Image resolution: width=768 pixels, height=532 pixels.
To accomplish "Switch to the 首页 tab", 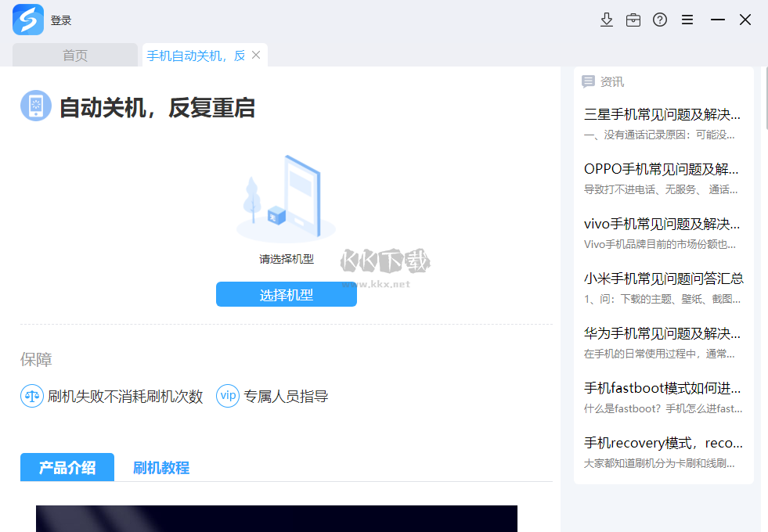I will (74, 55).
